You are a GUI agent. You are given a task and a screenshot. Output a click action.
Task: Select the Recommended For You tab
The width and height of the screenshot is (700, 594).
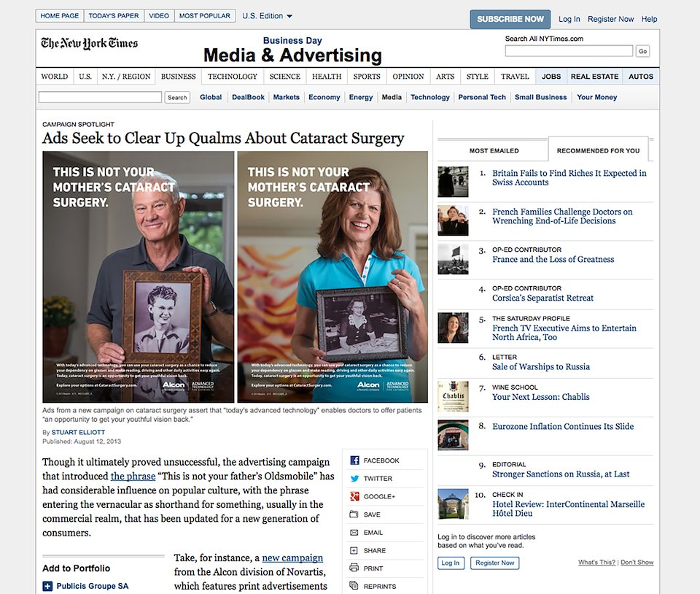pos(598,151)
